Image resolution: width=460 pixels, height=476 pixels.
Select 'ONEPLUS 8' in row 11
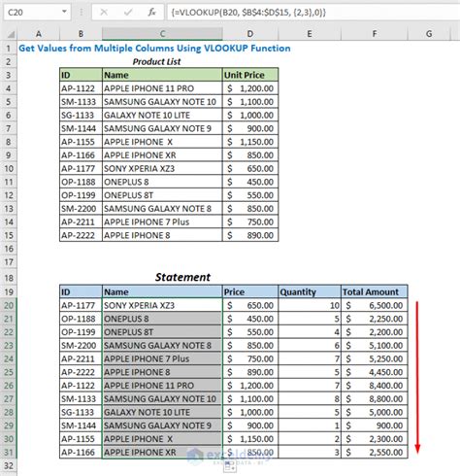[162, 182]
